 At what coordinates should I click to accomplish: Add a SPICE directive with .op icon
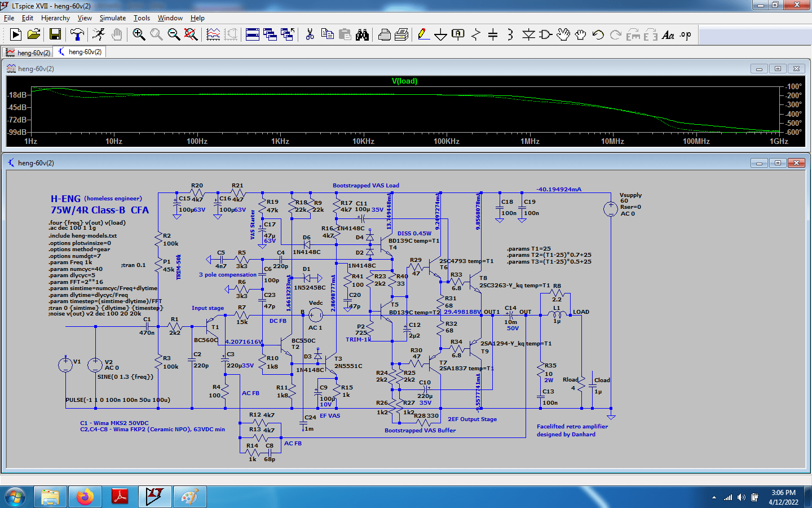coord(686,35)
